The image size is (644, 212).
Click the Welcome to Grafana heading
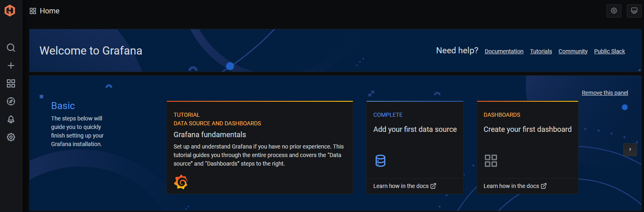coord(91,50)
